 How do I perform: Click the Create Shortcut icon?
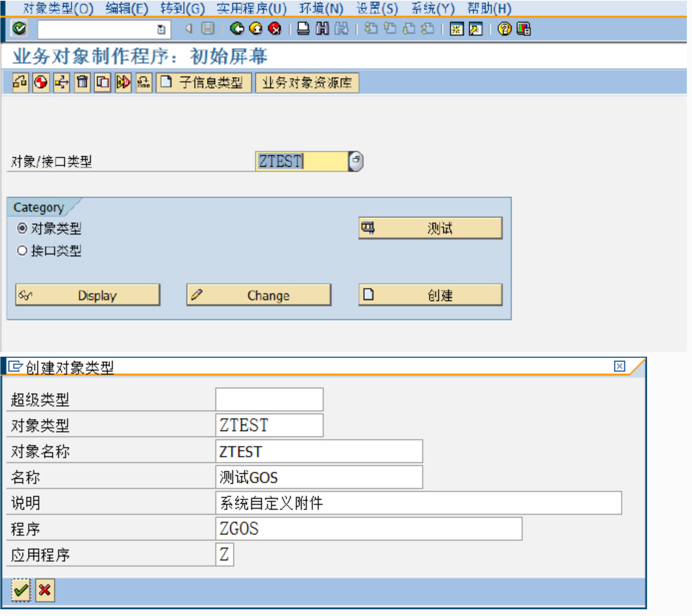point(476,29)
